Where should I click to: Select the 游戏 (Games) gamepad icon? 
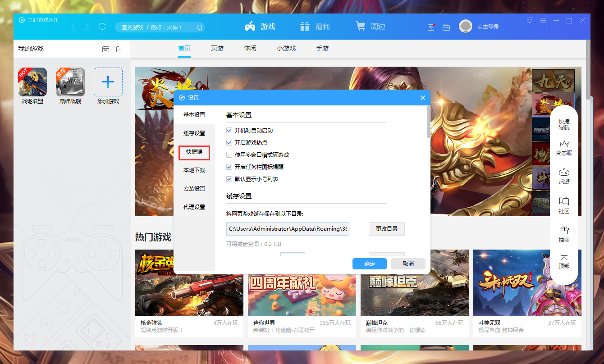pos(249,26)
